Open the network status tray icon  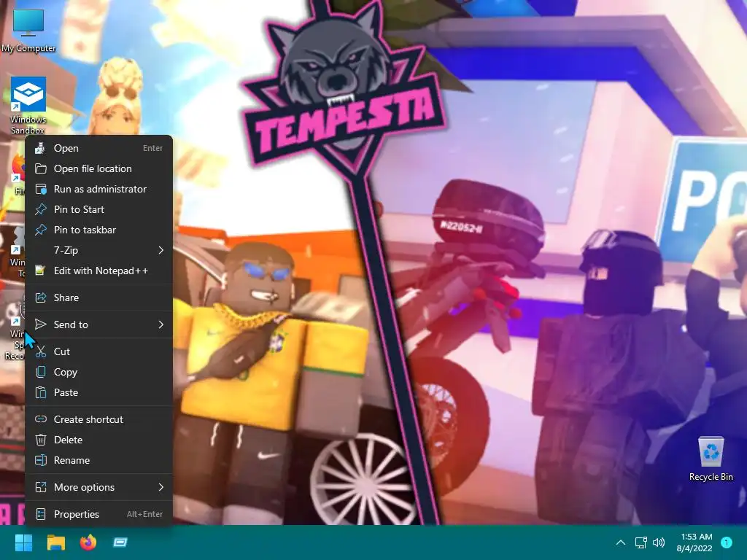640,542
